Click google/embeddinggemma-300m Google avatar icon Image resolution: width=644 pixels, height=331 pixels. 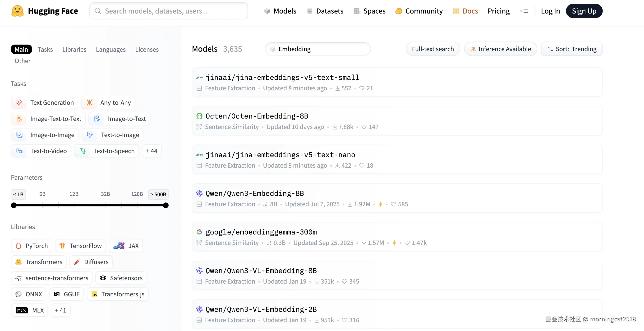[x=199, y=232]
